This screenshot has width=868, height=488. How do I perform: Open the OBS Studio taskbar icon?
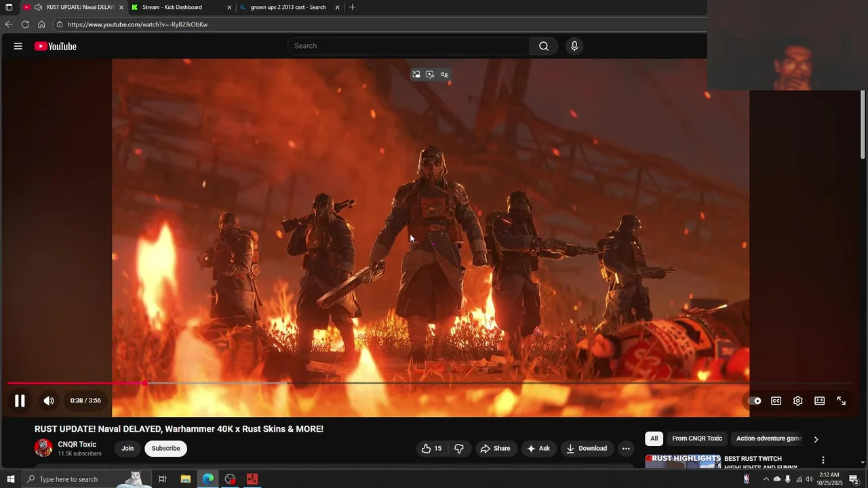230,479
